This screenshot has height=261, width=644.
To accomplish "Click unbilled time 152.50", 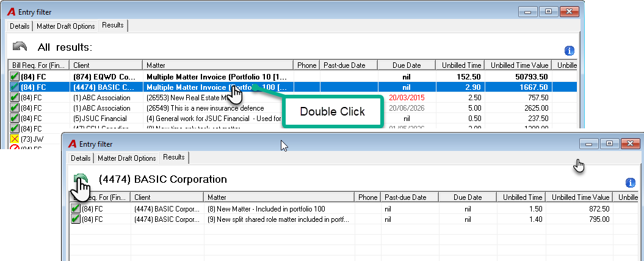I will point(469,77).
